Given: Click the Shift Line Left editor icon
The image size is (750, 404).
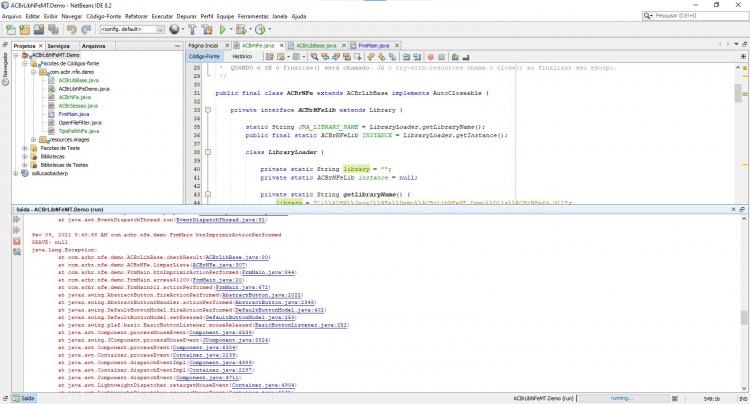Looking at the screenshot, I should coord(406,57).
